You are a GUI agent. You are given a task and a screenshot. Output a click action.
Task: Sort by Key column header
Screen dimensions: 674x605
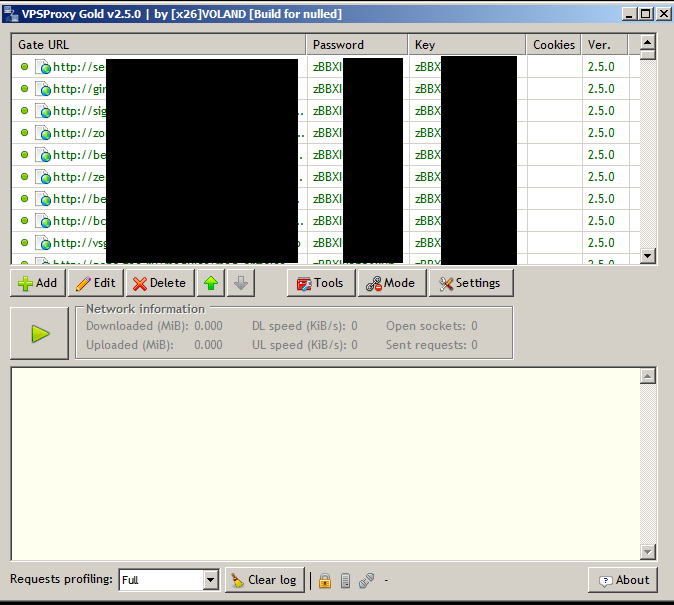pos(467,45)
